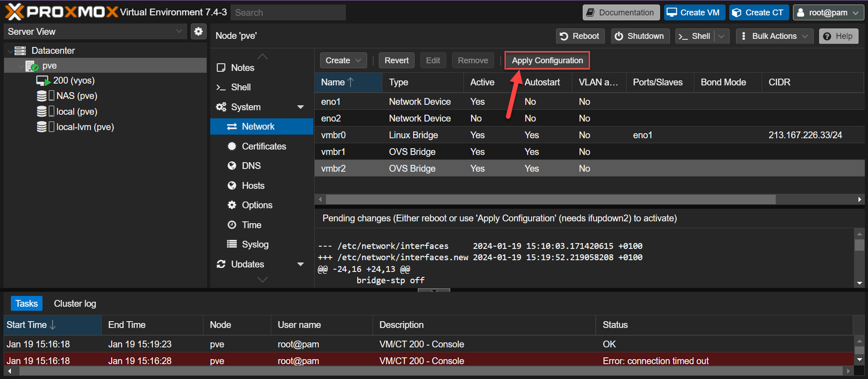The height and width of the screenshot is (379, 868).
Task: Select the eno2 network row
Action: pos(590,118)
